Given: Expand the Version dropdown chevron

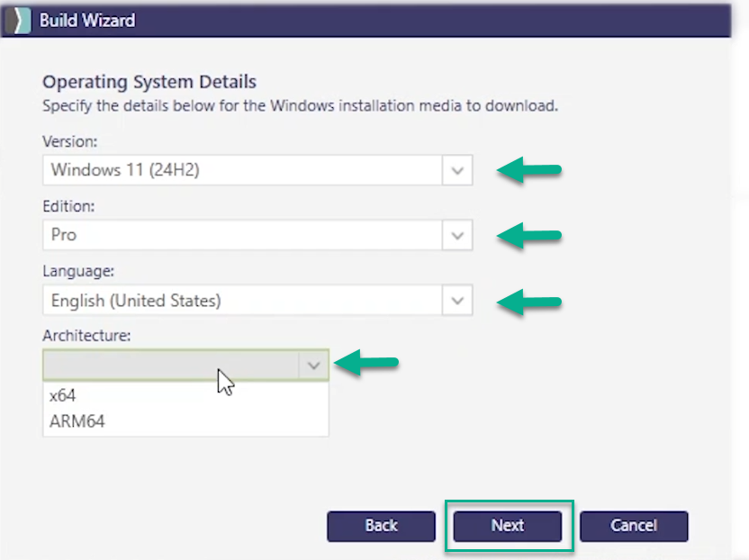Looking at the screenshot, I should (x=457, y=170).
